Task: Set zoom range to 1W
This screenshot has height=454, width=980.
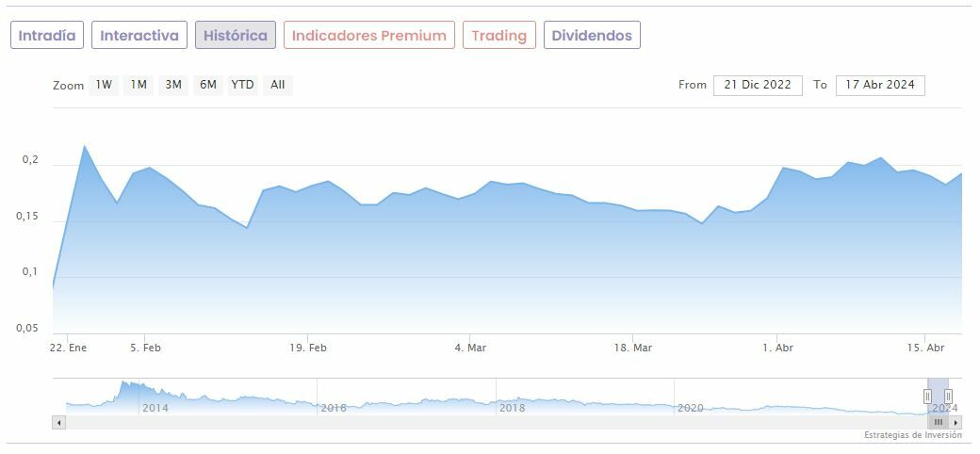Action: coord(104,85)
